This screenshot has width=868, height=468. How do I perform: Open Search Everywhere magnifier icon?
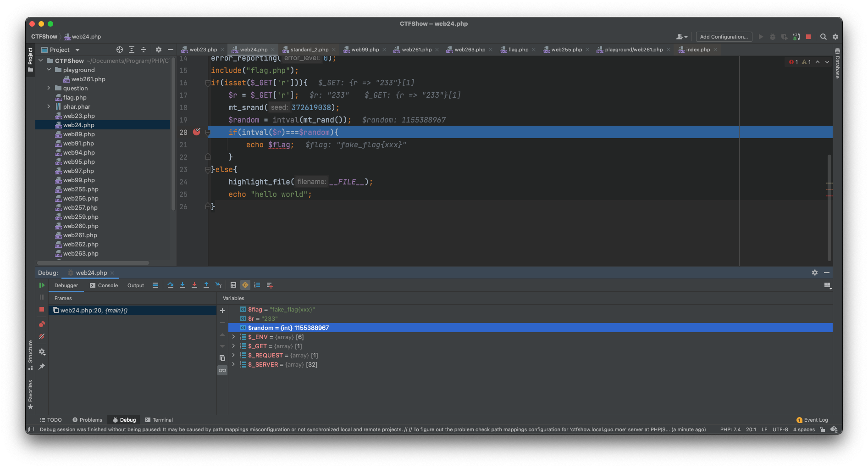click(823, 37)
